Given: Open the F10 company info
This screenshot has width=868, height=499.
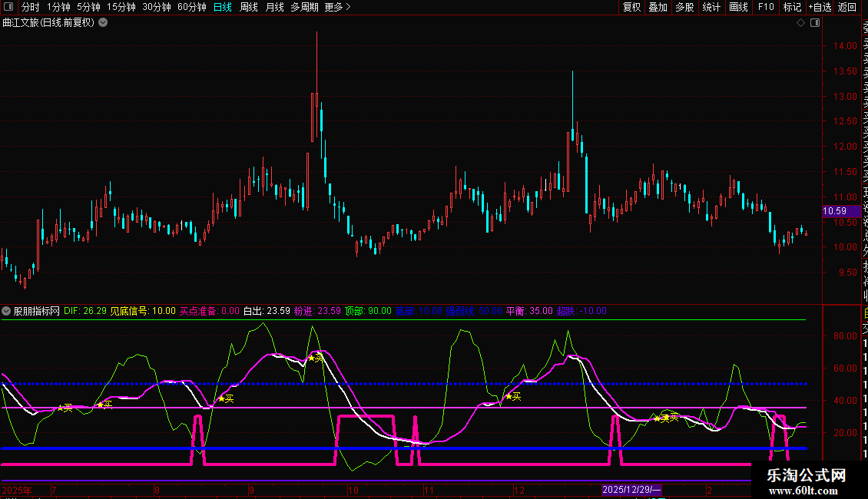Looking at the screenshot, I should coord(766,7).
